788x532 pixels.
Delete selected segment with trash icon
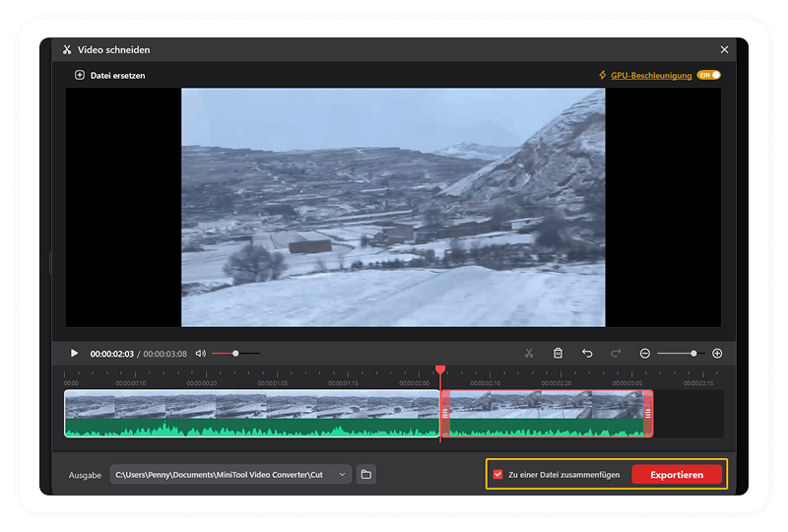pos(558,354)
